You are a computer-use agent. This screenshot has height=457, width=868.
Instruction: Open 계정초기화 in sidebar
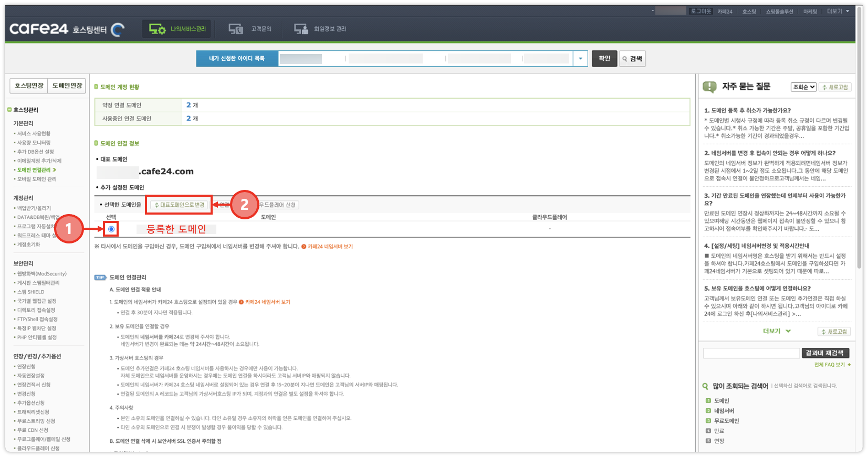point(28,245)
